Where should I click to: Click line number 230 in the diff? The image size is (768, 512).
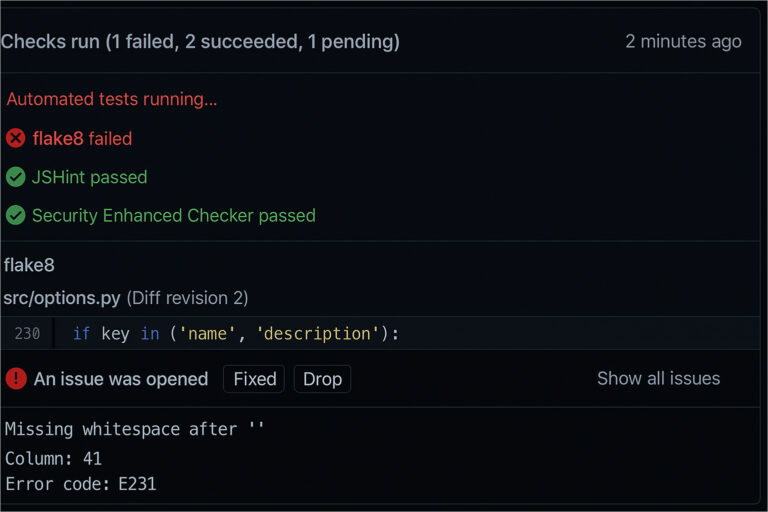click(x=27, y=333)
